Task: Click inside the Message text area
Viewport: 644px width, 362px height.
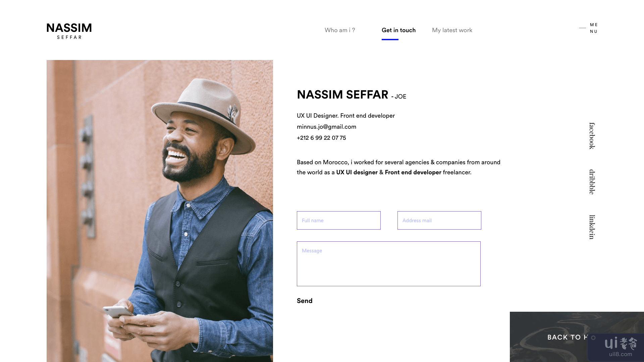Action: point(389,264)
